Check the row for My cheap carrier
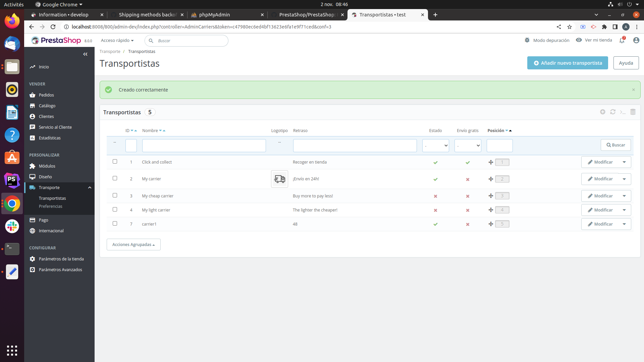 click(x=115, y=195)
